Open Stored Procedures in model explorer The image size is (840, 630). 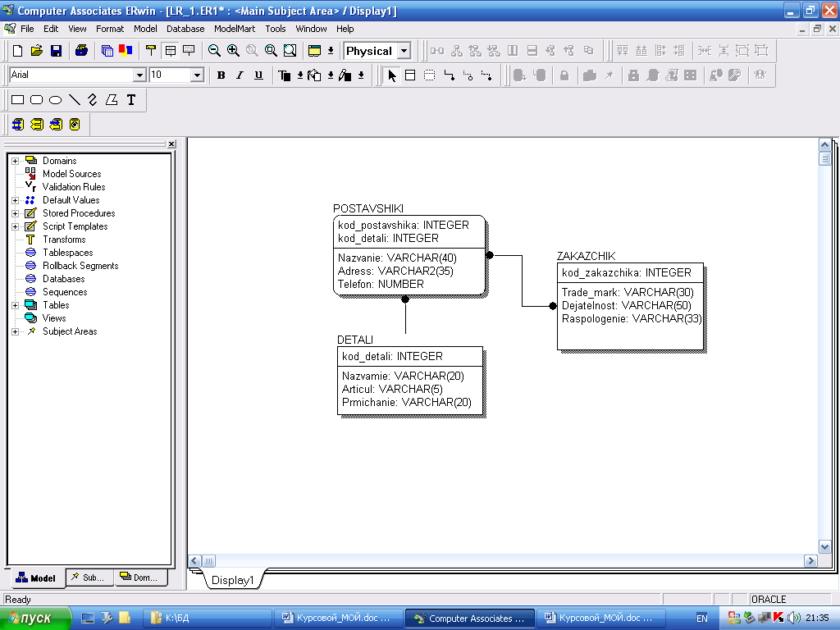click(x=79, y=213)
